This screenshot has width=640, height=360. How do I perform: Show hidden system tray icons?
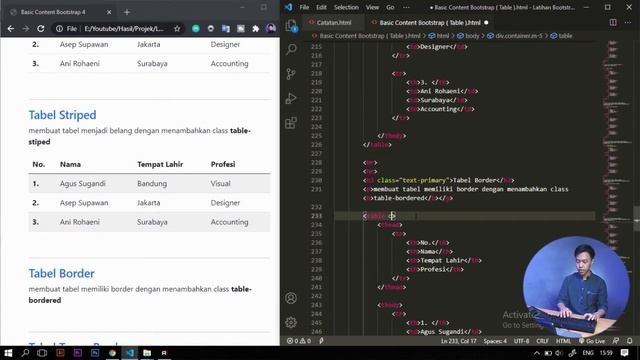pyautogui.click(x=537, y=353)
